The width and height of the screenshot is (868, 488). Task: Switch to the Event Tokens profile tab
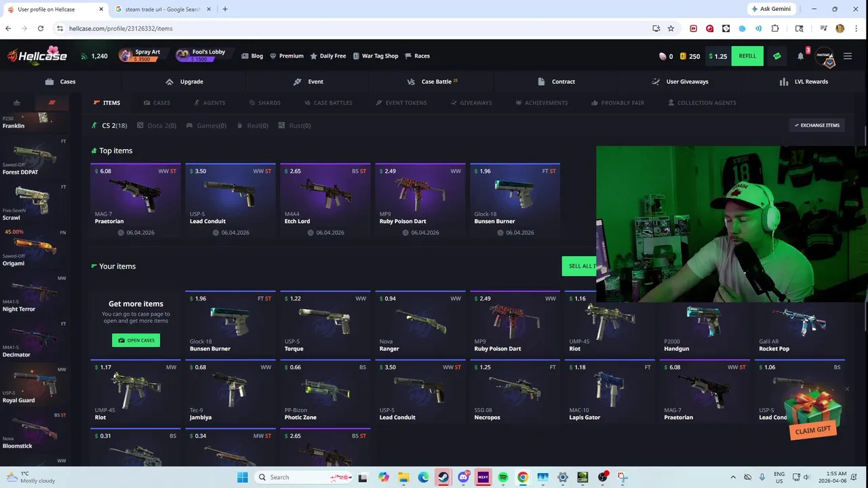[401, 103]
